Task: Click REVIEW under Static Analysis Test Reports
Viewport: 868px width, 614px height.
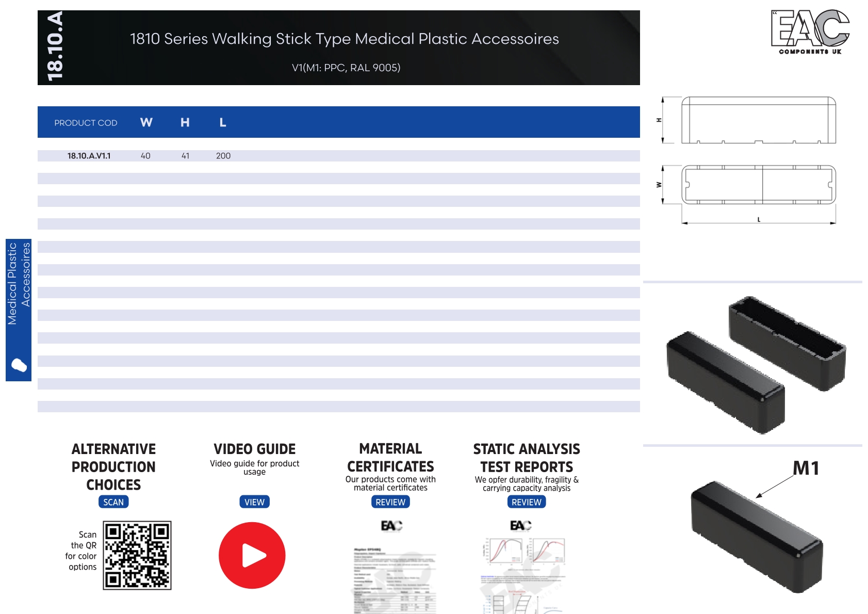Action: pyautogui.click(x=527, y=502)
